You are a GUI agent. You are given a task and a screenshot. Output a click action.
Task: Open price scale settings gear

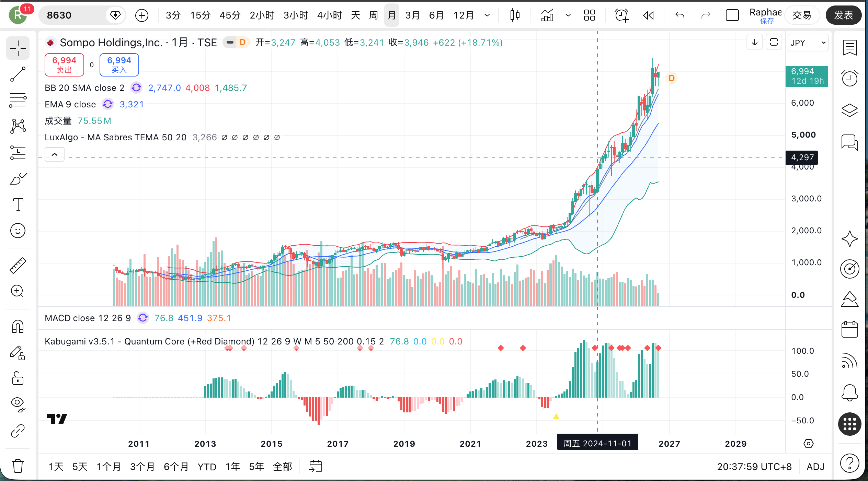point(809,444)
